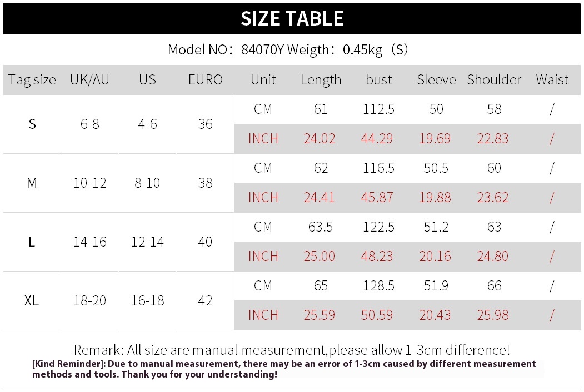Click the 10-12 UK/AU size cell

click(x=90, y=183)
